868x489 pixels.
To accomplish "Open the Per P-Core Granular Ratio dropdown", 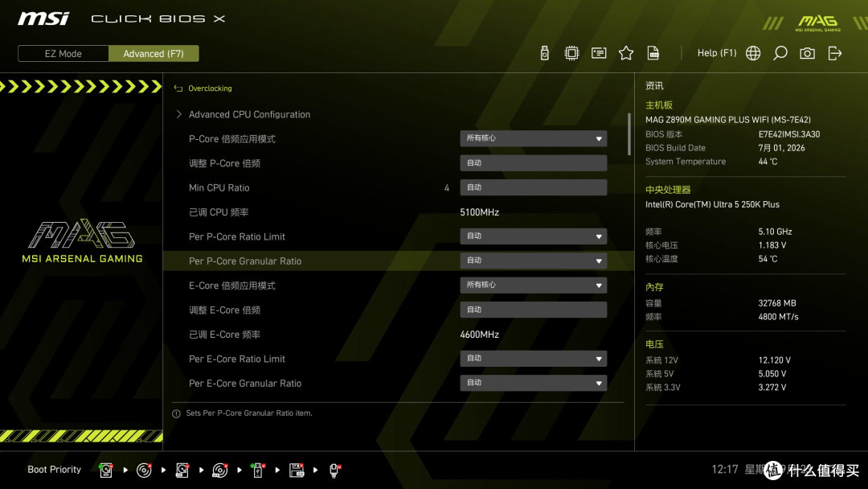I will 533,261.
